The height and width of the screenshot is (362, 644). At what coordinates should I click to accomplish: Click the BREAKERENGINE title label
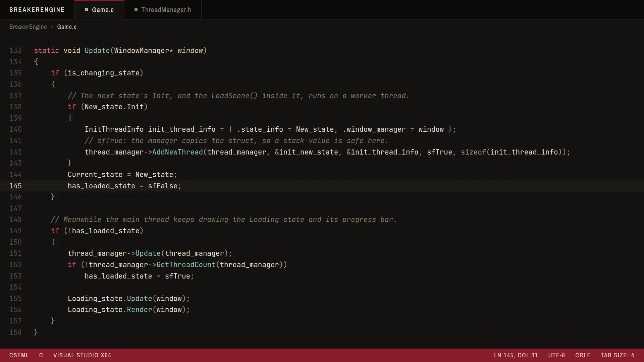point(37,10)
